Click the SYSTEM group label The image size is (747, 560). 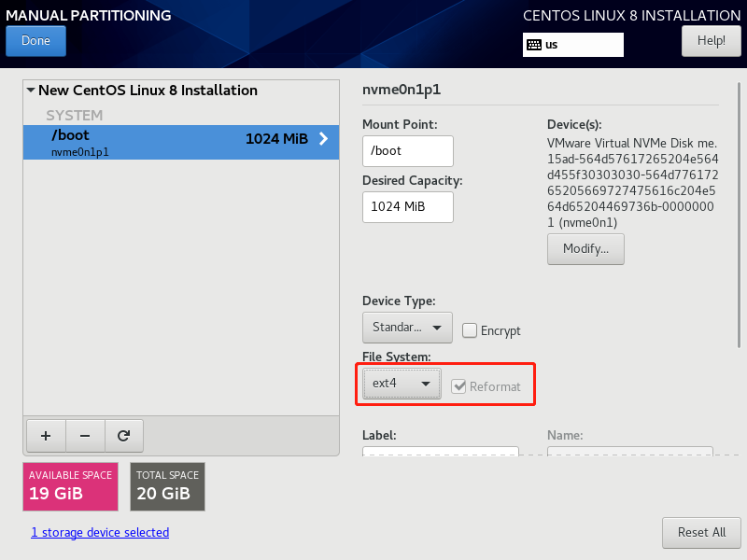pyautogui.click(x=75, y=115)
